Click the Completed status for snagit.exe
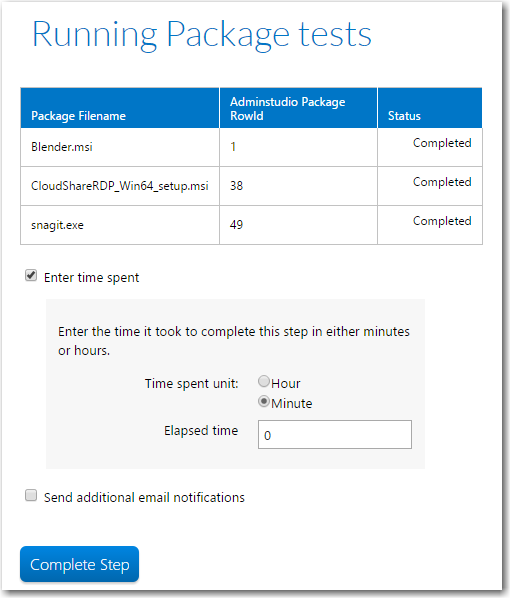Image resolution: width=510 pixels, height=598 pixels. [x=442, y=221]
